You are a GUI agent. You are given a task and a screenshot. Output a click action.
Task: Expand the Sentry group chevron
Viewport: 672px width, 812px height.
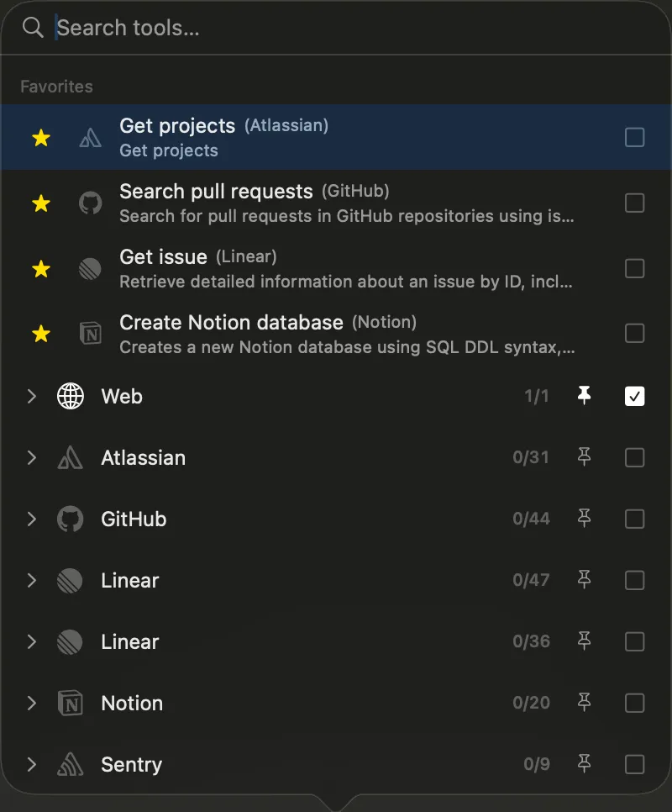32,764
